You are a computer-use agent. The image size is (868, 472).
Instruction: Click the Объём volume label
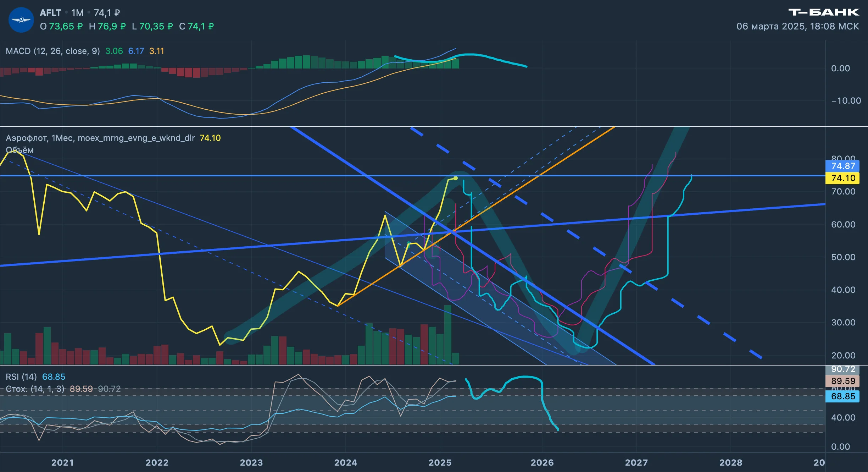coord(20,150)
